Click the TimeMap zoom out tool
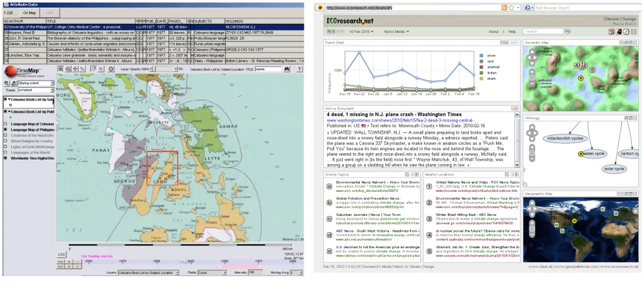 pyautogui.click(x=68, y=69)
